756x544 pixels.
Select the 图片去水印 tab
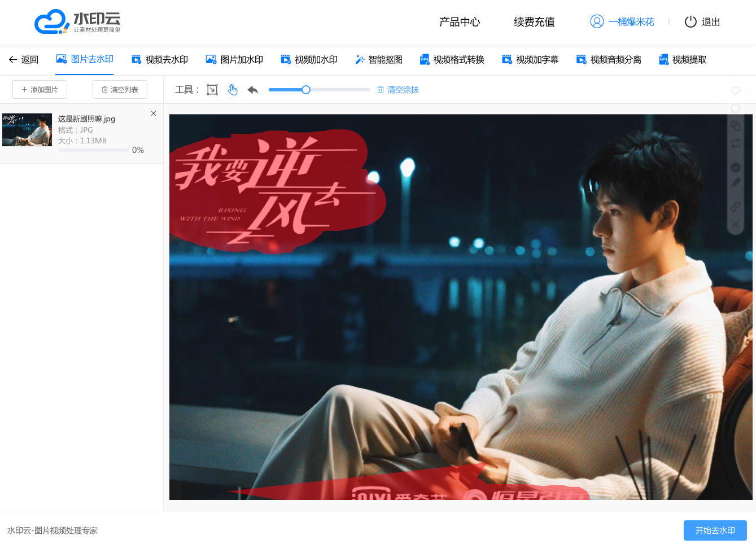(85, 59)
